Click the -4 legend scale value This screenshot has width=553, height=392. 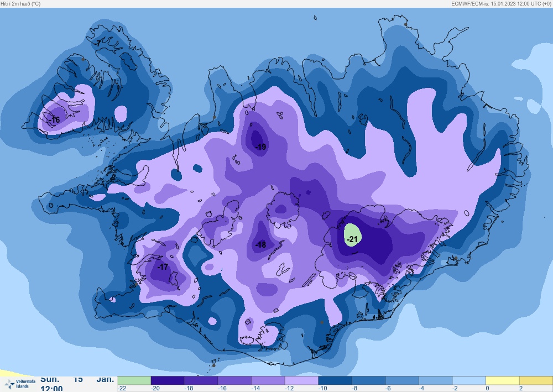coord(422,389)
